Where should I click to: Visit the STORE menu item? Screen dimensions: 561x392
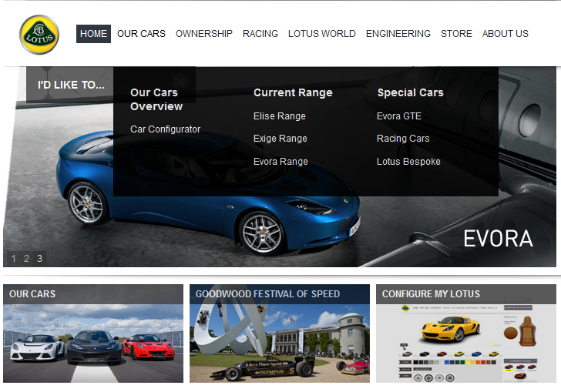point(456,34)
